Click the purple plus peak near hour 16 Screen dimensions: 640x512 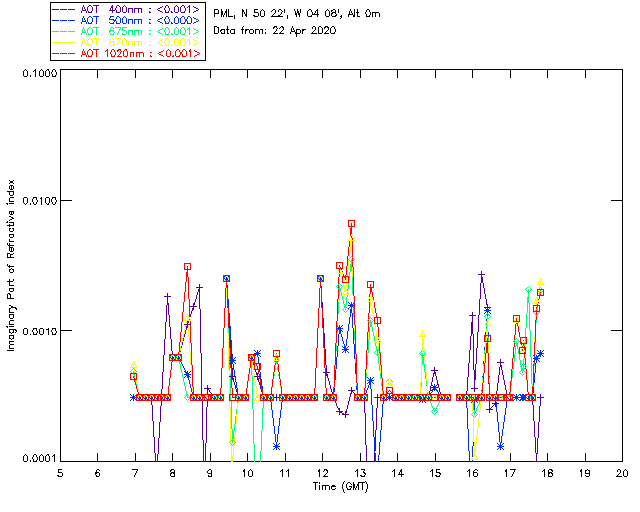[x=482, y=274]
